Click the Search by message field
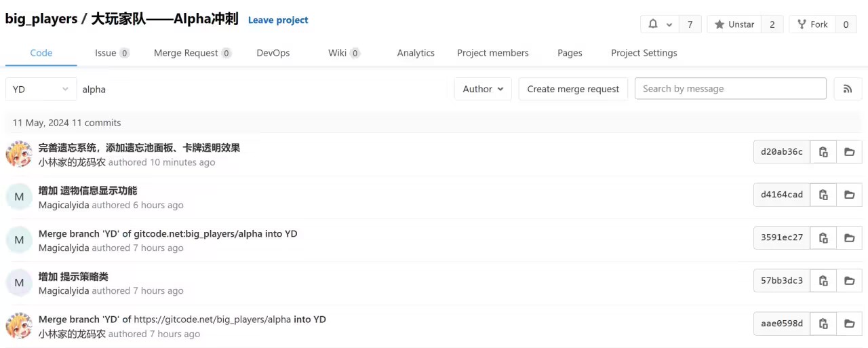 pos(730,89)
